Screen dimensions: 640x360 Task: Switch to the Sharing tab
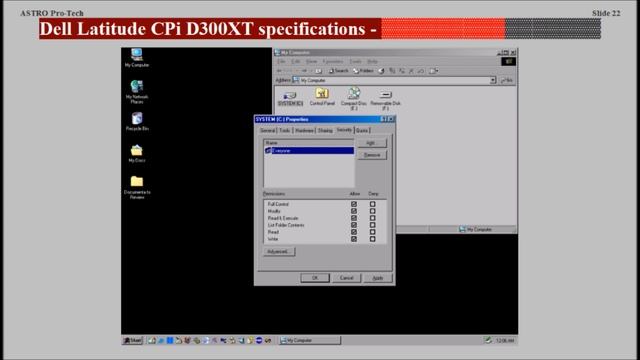tap(325, 131)
